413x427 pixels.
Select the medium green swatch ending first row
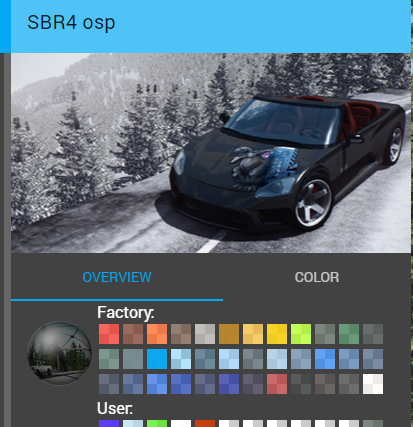pyautogui.click(x=349, y=334)
